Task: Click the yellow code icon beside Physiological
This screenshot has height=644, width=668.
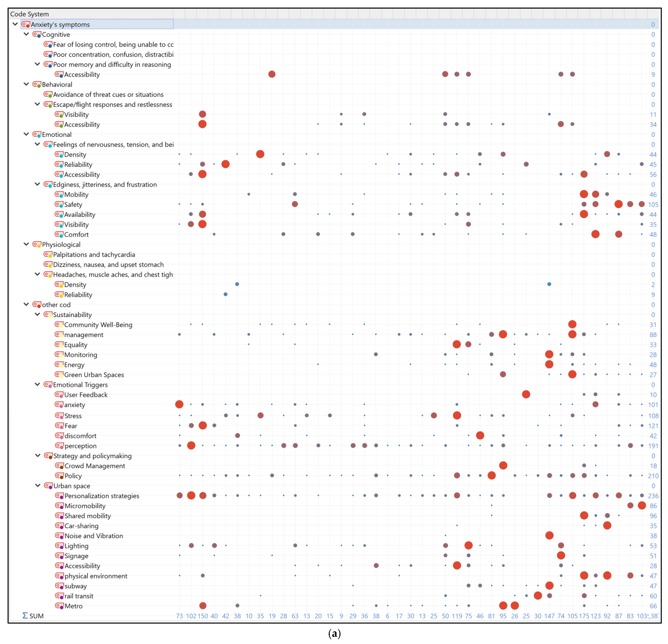Action: 37,244
